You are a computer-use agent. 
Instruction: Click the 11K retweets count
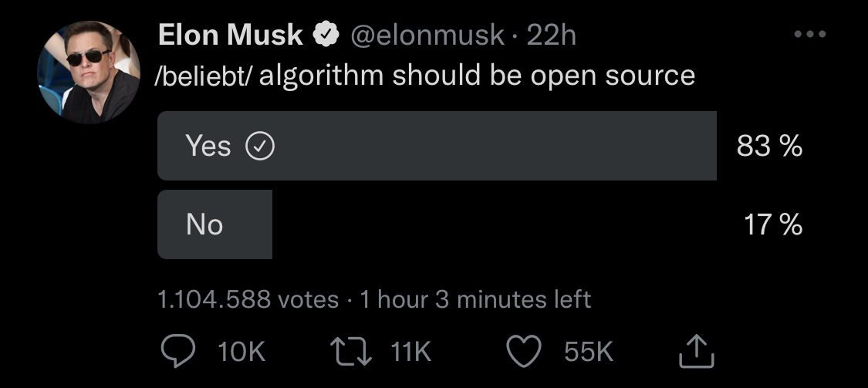coord(410,352)
